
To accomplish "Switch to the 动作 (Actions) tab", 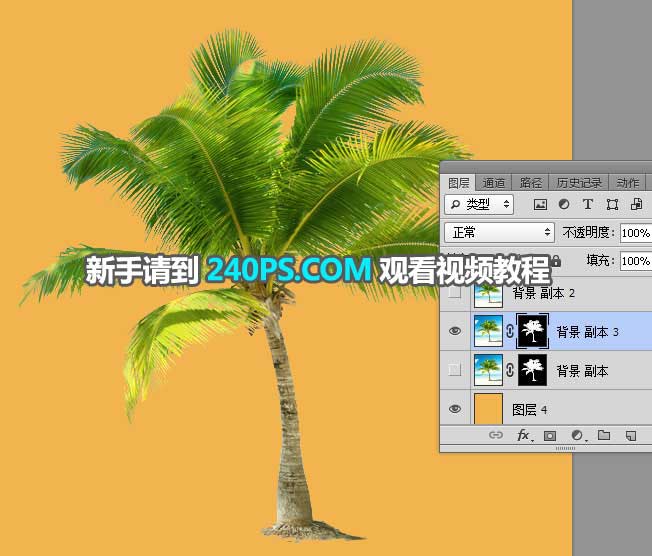I will click(x=627, y=183).
